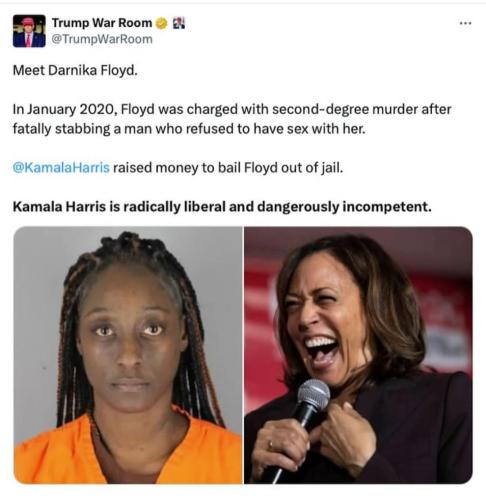Open the right photo of woman holding microphone
The width and height of the screenshot is (486, 500).
click(358, 355)
